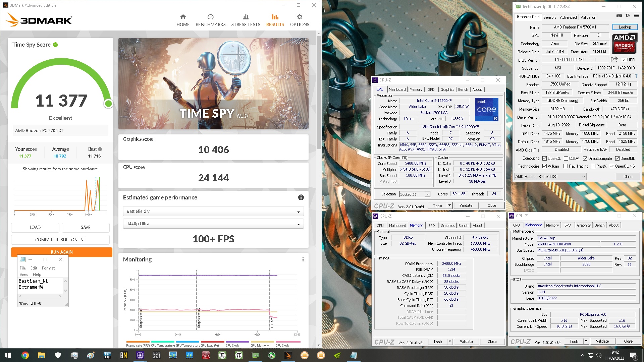Open the OPTIONS gear in 3DMark

(x=300, y=20)
